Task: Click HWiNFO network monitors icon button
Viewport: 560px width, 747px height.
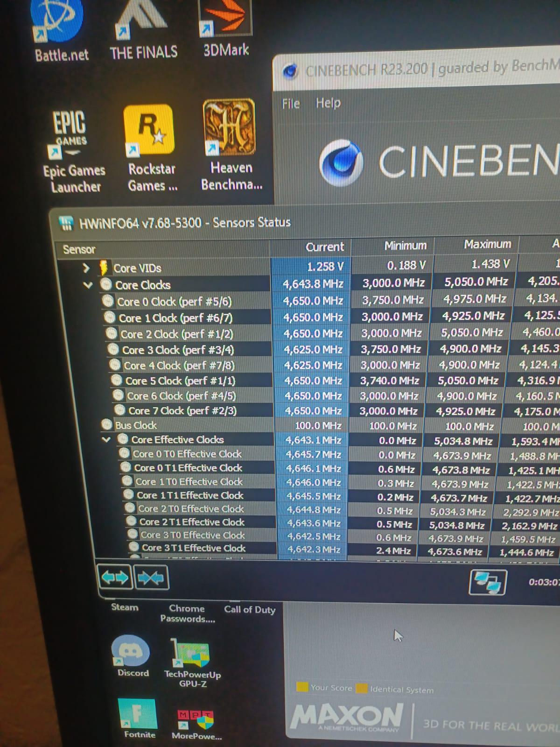Action: tap(488, 582)
